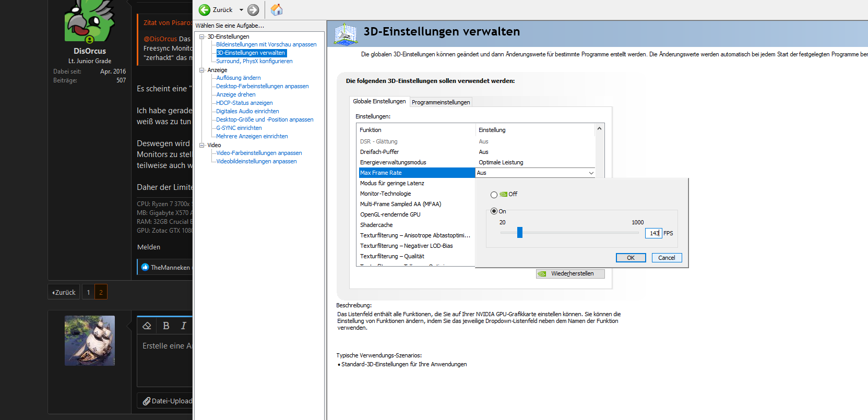868x420 pixels.
Task: Open Digitales Audio einrichten
Action: pyautogui.click(x=247, y=111)
